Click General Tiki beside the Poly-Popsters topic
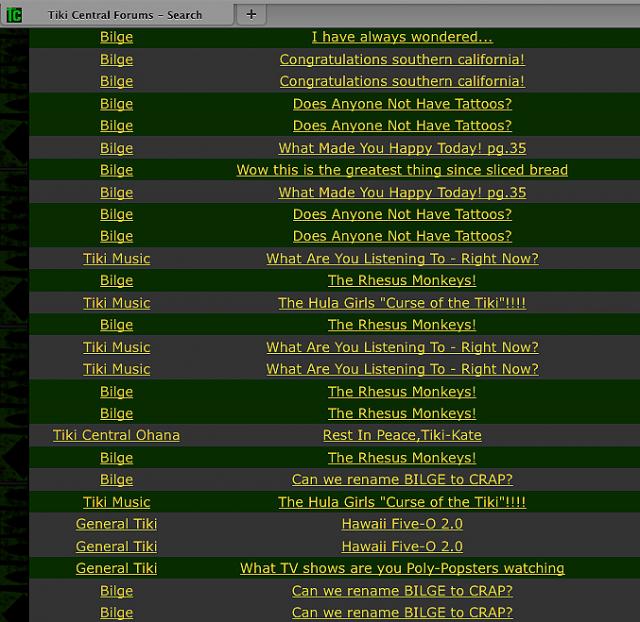The width and height of the screenshot is (640, 622). point(116,568)
